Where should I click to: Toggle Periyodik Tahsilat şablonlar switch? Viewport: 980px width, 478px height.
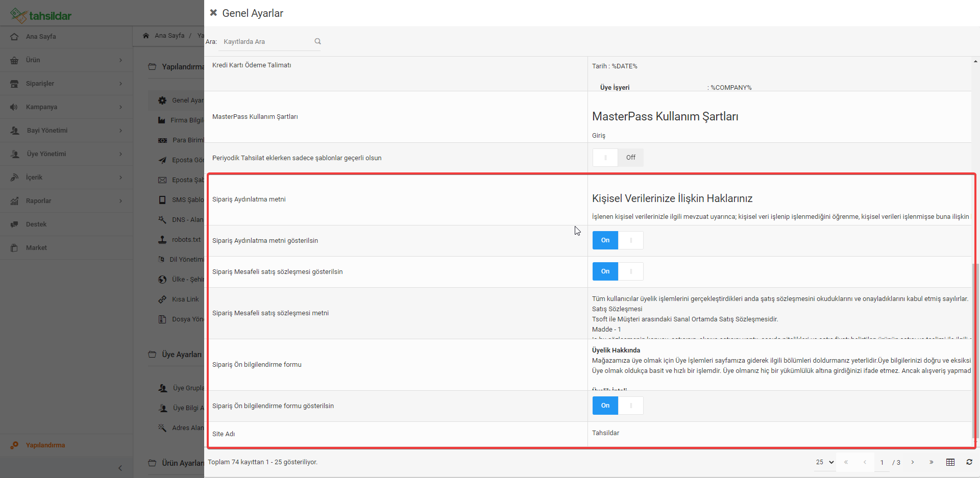618,158
